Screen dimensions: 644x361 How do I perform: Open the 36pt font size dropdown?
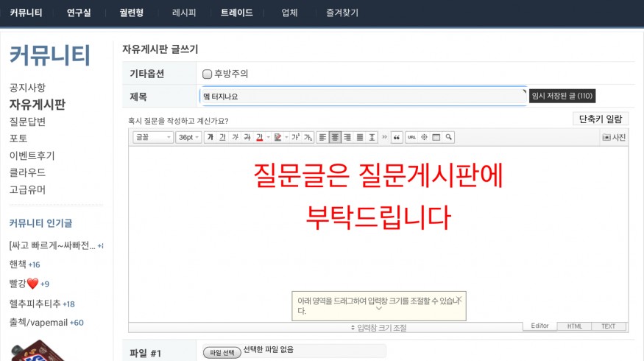(x=188, y=137)
